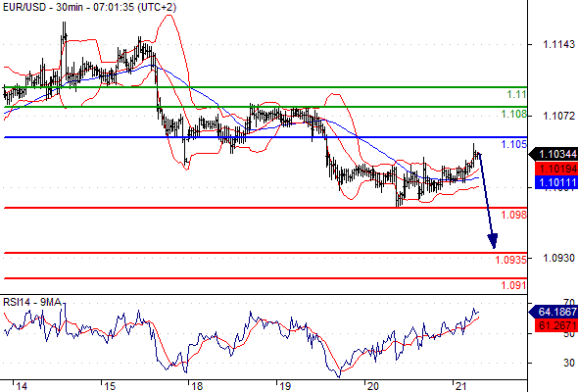Click the red 1.10194 value tag
Screen dimensions: 578x392
click(556, 169)
